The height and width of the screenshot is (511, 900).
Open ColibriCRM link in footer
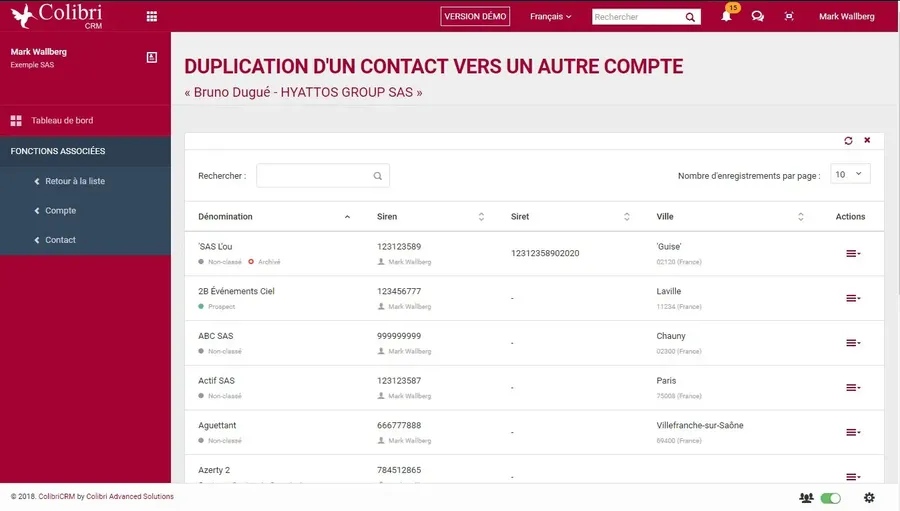[57, 497]
